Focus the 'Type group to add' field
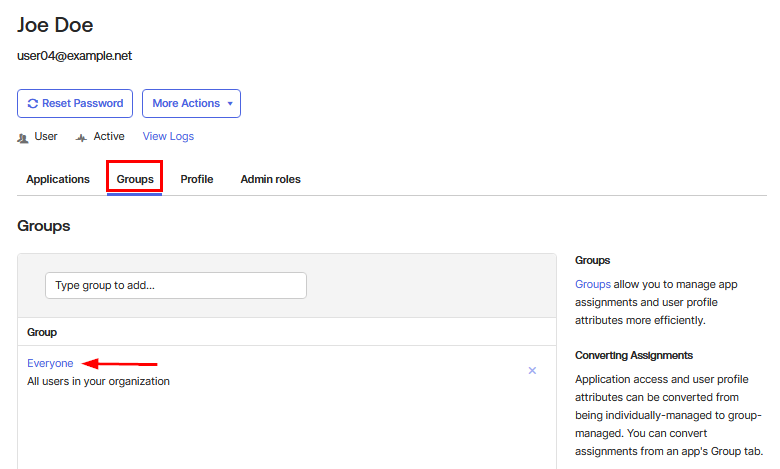This screenshot has height=469, width=780. (x=176, y=285)
